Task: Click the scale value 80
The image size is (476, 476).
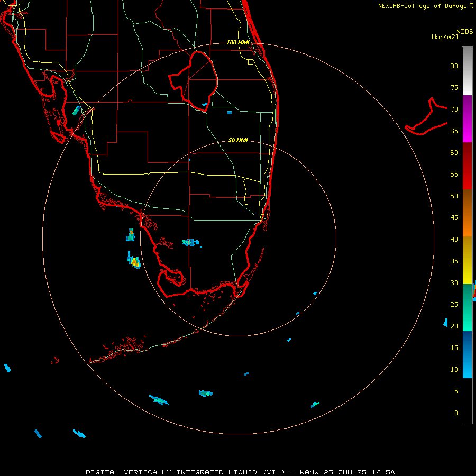Action: [x=454, y=66]
